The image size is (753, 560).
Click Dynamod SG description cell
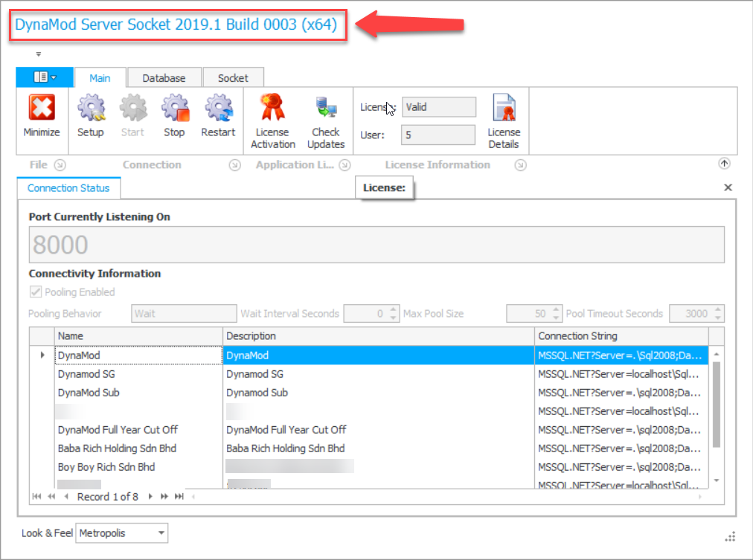[x=379, y=374]
